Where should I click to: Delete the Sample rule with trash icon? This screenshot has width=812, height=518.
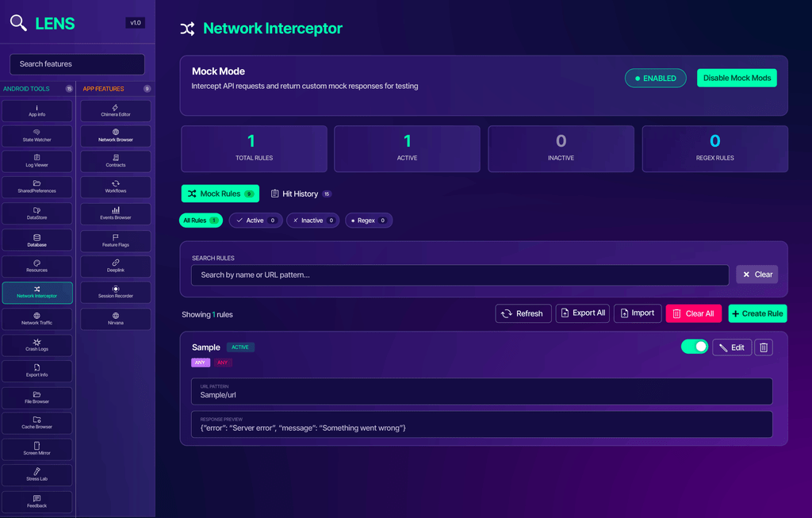pos(764,347)
